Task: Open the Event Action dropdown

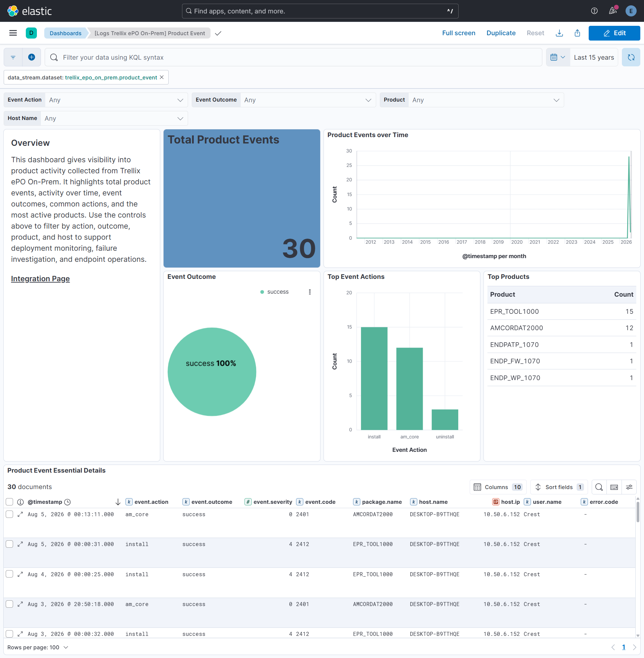Action: click(x=116, y=100)
